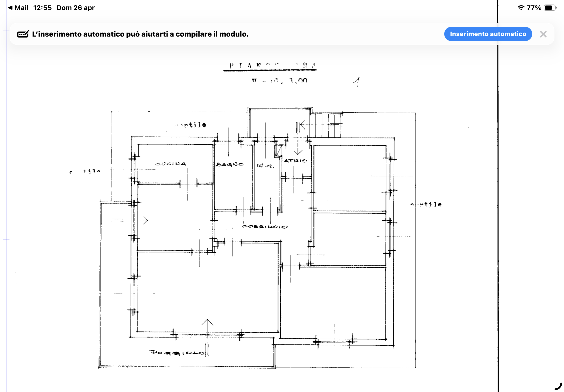Tap the W.C. room label
564x392 pixels.
click(265, 166)
